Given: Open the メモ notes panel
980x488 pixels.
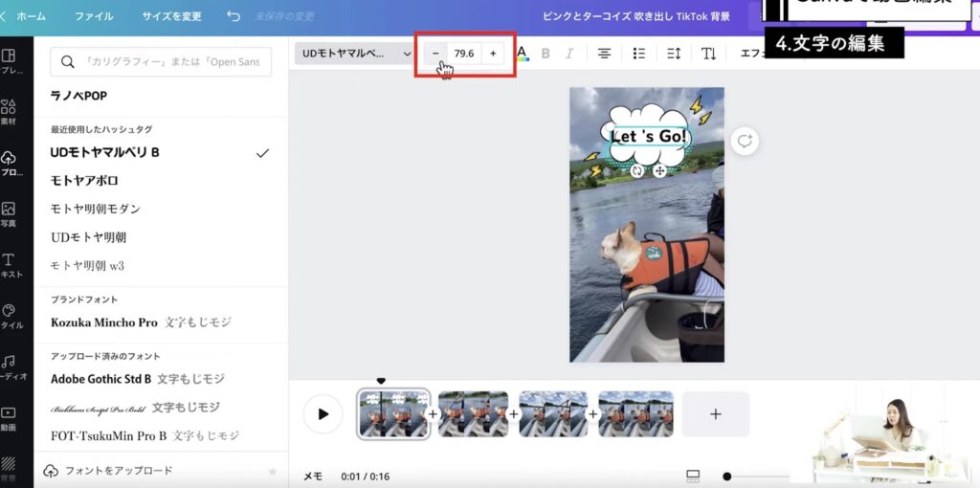Looking at the screenshot, I should tap(313, 477).
